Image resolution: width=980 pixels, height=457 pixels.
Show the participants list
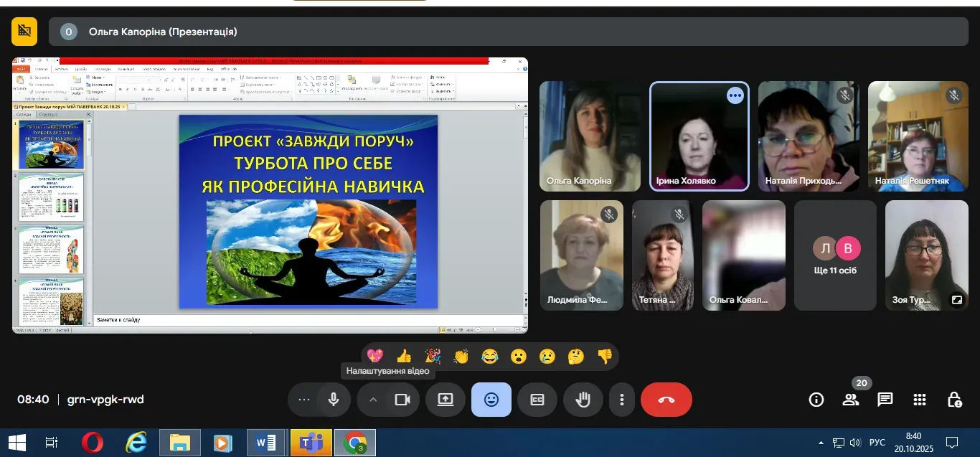pyautogui.click(x=851, y=400)
